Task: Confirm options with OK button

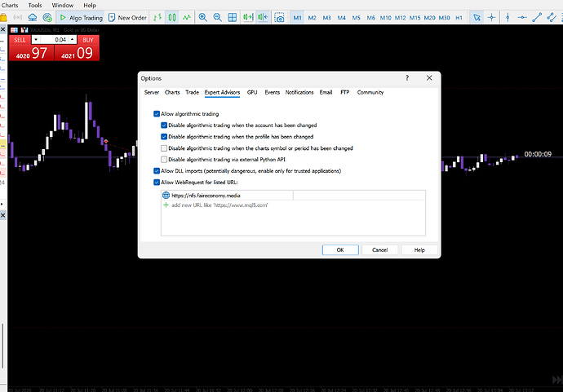Action: coord(340,249)
